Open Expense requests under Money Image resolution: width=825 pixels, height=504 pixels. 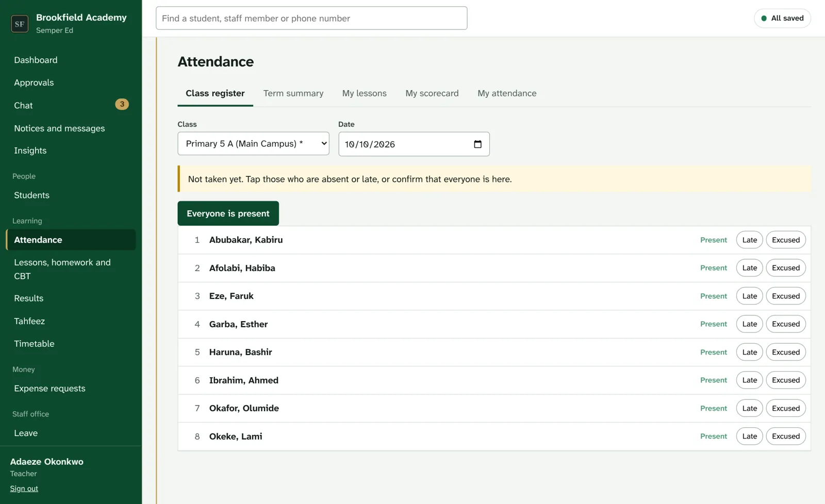click(x=71, y=389)
